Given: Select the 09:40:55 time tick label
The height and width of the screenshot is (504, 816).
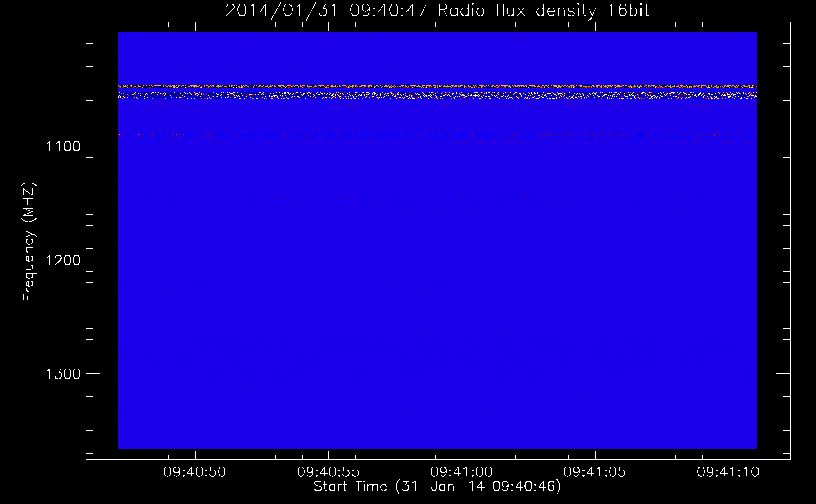Looking at the screenshot, I should click(328, 472).
